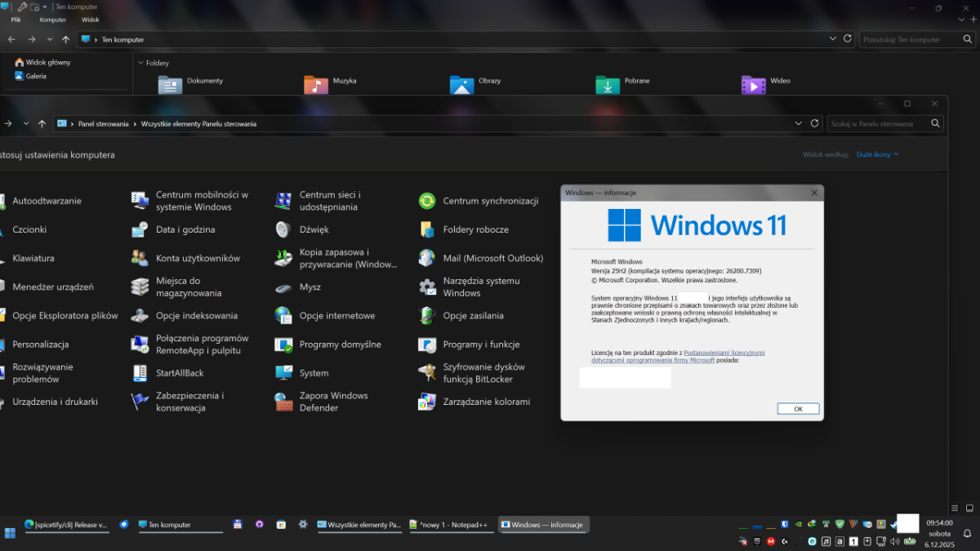Open Centrum synchronizacji applet
Image resolution: width=980 pixels, height=551 pixels.
pyautogui.click(x=490, y=201)
